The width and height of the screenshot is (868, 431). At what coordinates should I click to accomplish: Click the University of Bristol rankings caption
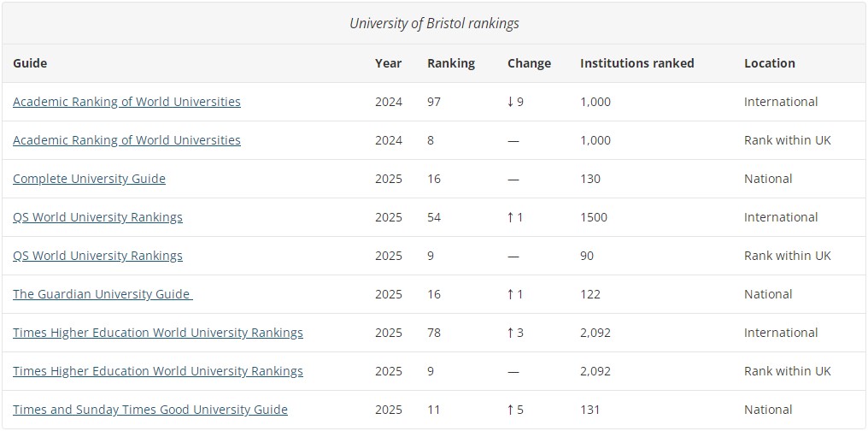[434, 23]
